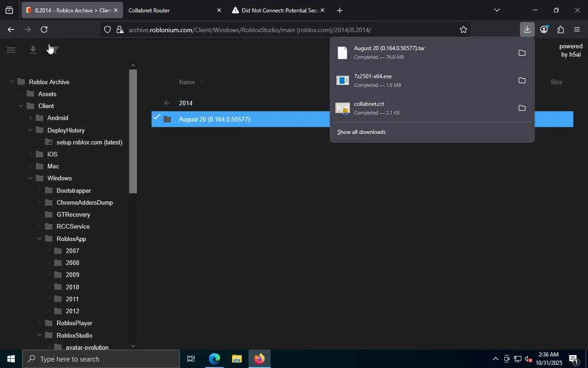Click the tree scroll-up arrow
Viewport: 588px width, 368px height.
(133, 65)
